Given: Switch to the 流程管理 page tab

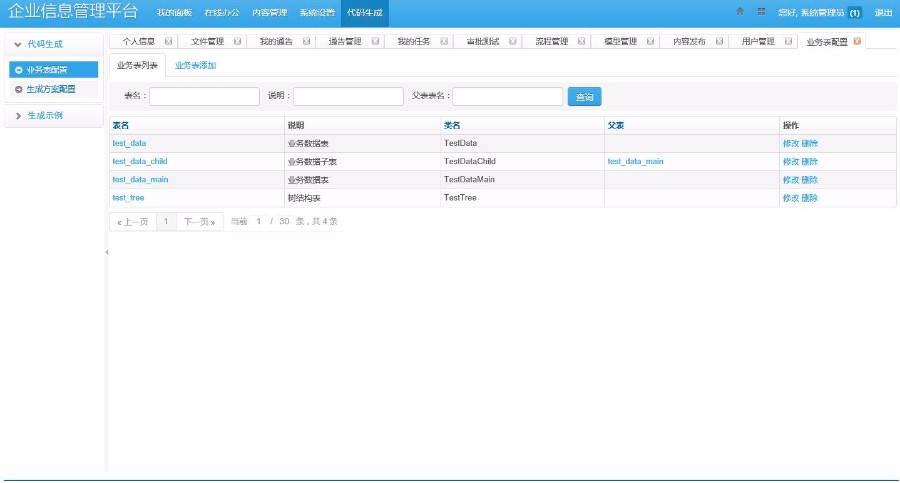Looking at the screenshot, I should (552, 41).
